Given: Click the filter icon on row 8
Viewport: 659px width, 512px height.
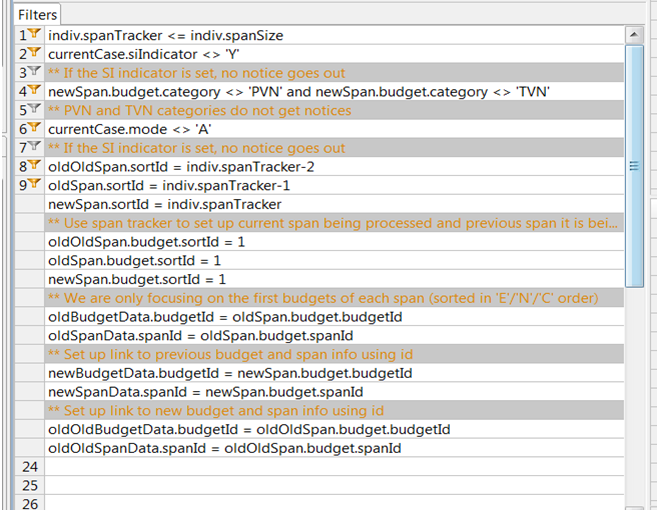Looking at the screenshot, I should [35, 164].
